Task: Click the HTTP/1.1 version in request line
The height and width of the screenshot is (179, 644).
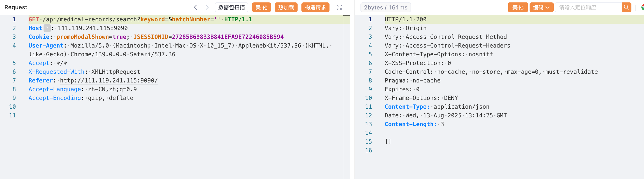Action: [238, 19]
